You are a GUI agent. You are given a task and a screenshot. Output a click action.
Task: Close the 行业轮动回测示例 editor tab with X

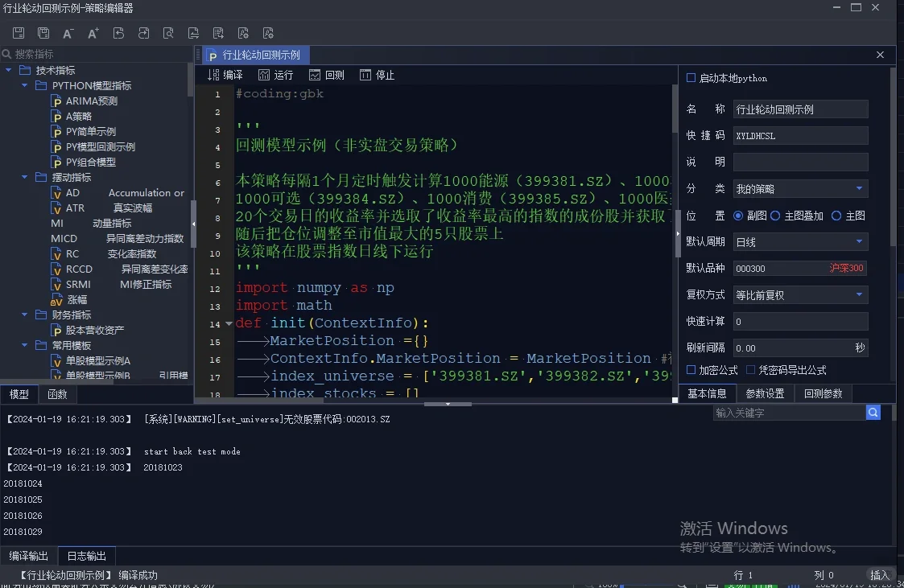880,55
